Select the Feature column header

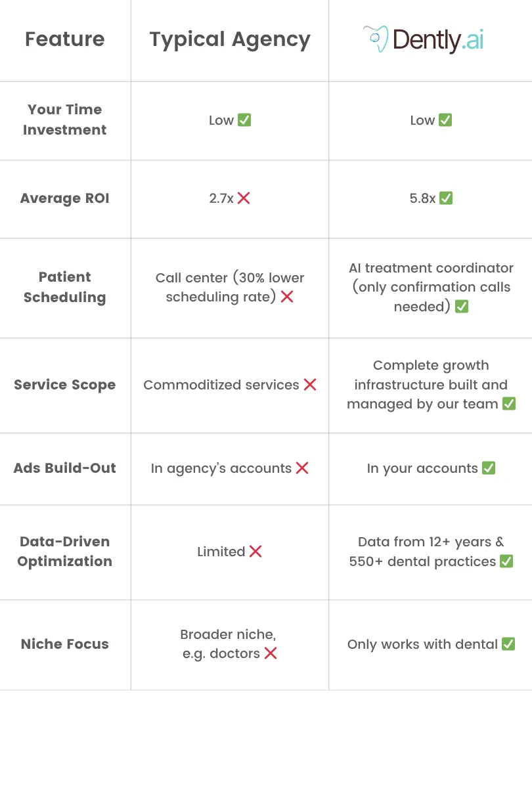coord(65,39)
